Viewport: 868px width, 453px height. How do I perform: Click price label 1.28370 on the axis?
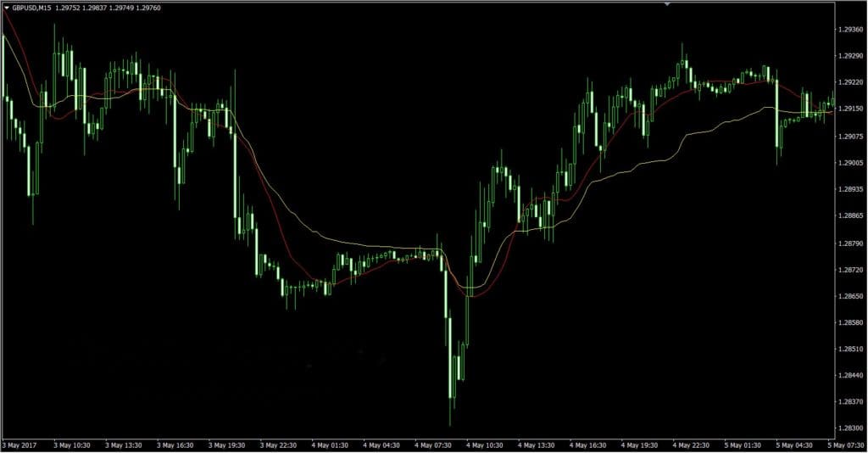tap(851, 401)
